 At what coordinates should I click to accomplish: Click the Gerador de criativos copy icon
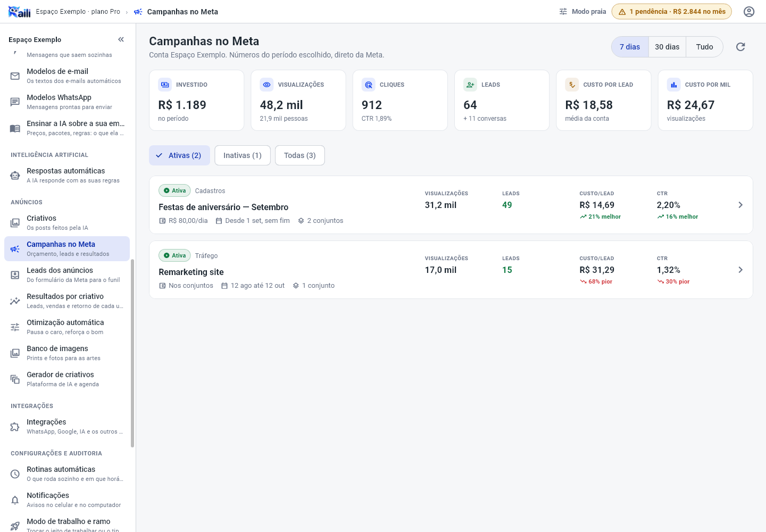click(15, 379)
